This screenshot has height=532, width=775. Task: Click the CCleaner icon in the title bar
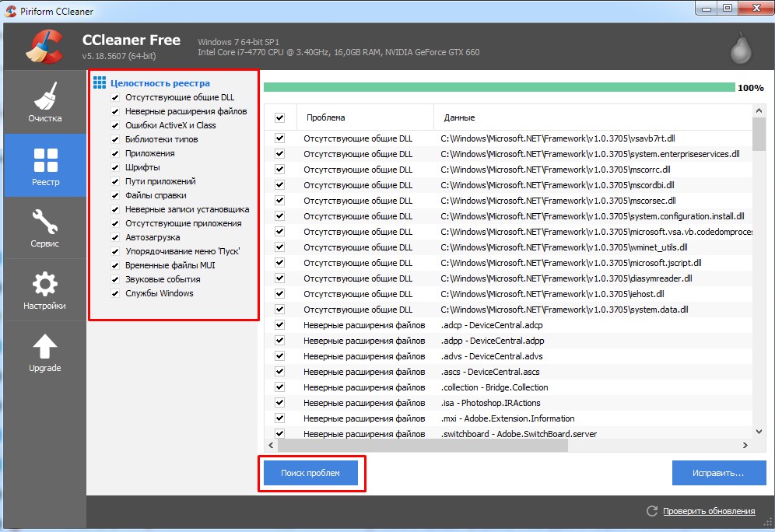coord(10,11)
